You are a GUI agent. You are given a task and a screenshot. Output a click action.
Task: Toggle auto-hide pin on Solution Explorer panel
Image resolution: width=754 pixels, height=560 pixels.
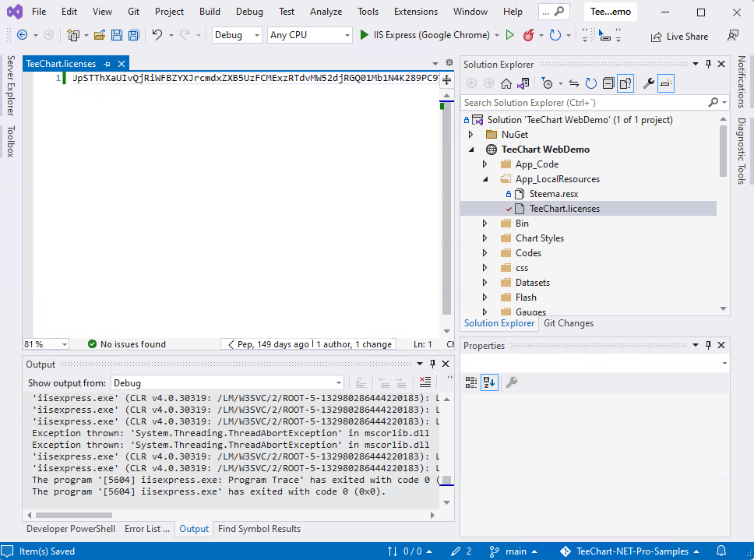[x=708, y=64]
